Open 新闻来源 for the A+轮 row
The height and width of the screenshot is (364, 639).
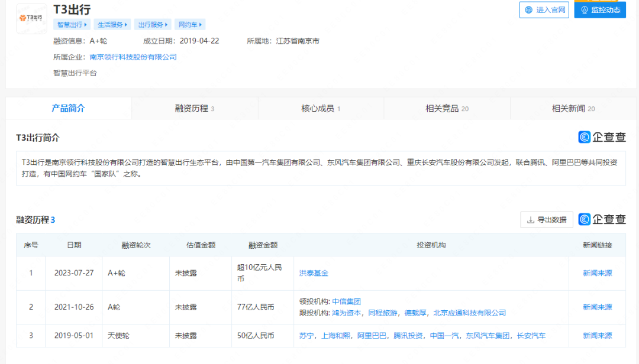coord(598,273)
